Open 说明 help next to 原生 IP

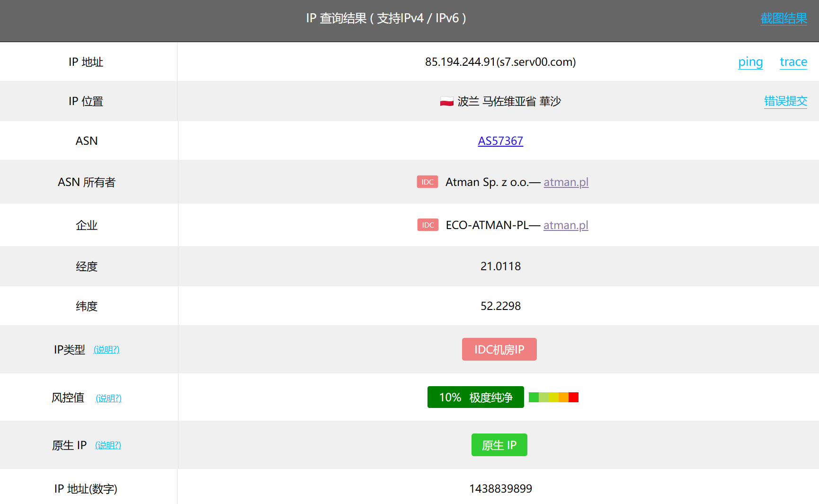click(108, 445)
